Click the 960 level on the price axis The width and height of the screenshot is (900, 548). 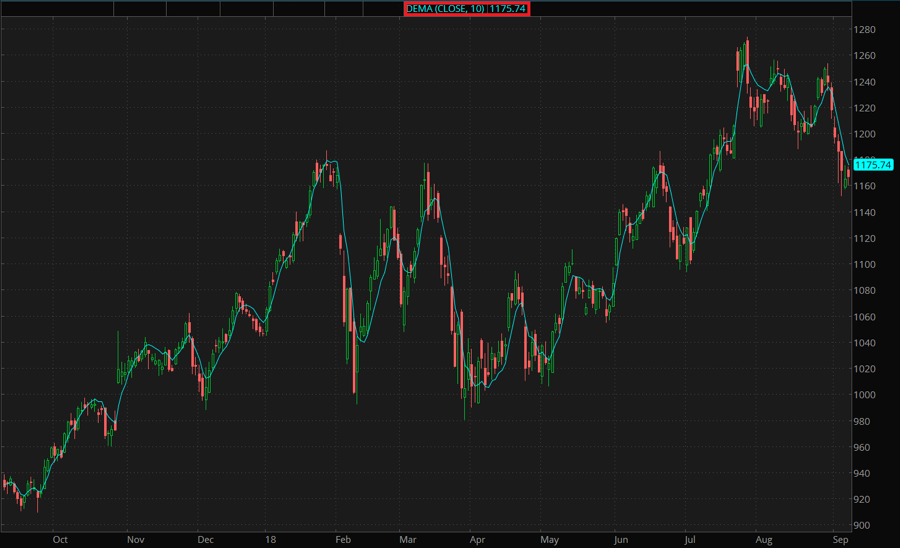862,447
